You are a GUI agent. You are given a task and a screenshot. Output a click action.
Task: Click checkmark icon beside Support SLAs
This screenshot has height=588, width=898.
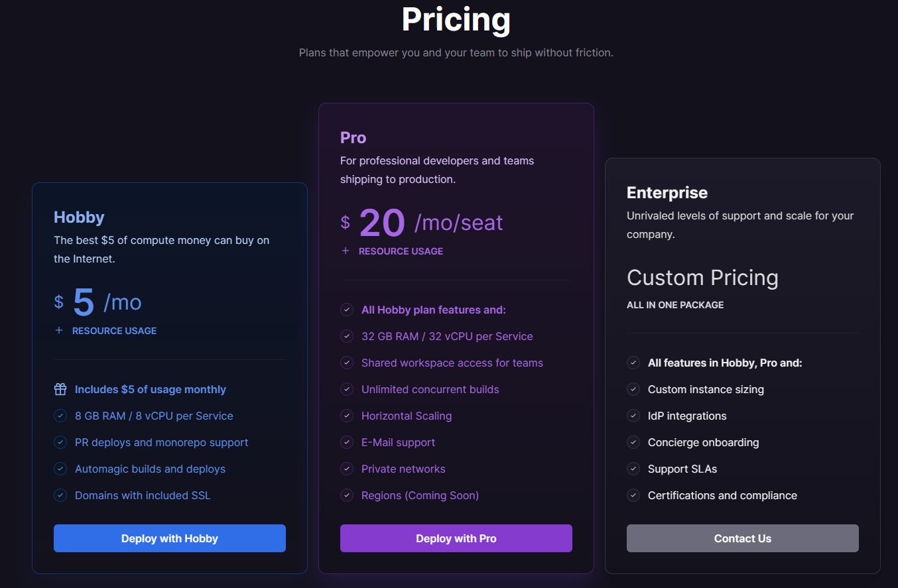[x=633, y=469]
